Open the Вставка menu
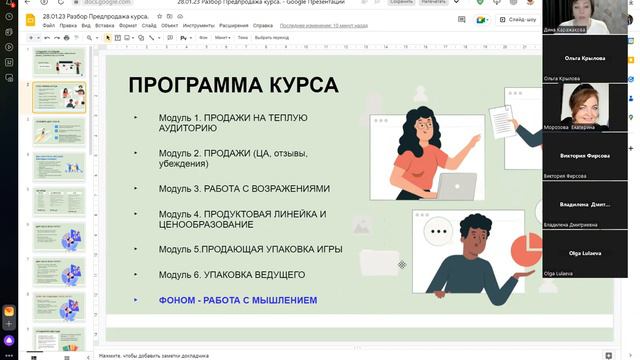This screenshot has width=640, height=360. click(104, 26)
